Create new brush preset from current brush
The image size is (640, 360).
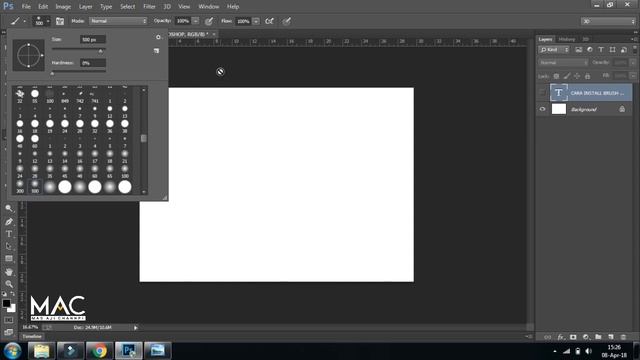(156, 51)
